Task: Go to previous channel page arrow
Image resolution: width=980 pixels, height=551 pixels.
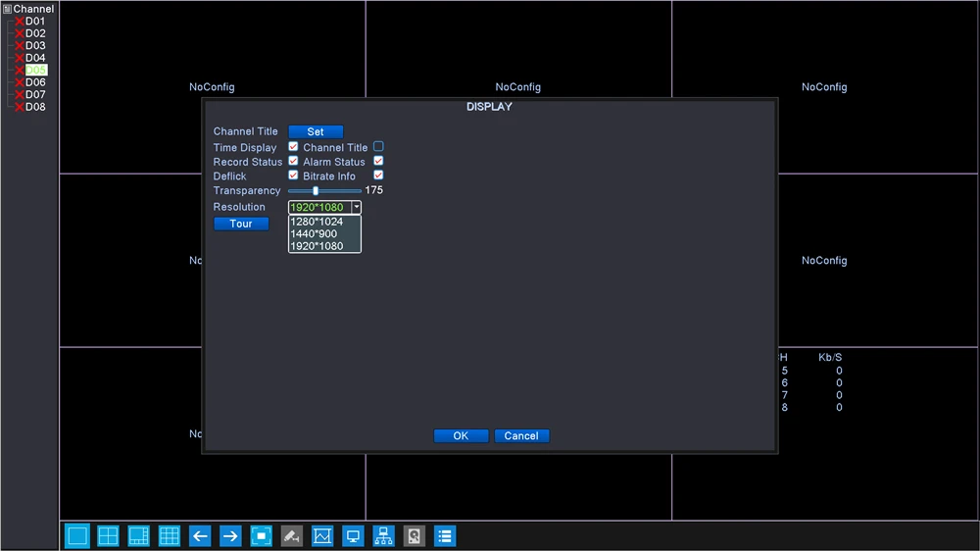Action: click(x=200, y=536)
